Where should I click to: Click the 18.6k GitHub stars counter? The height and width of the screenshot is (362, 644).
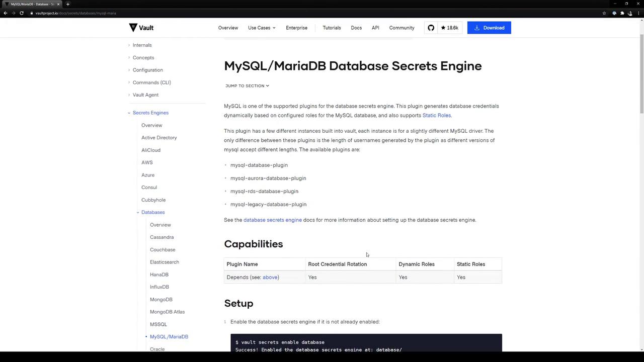click(x=450, y=28)
